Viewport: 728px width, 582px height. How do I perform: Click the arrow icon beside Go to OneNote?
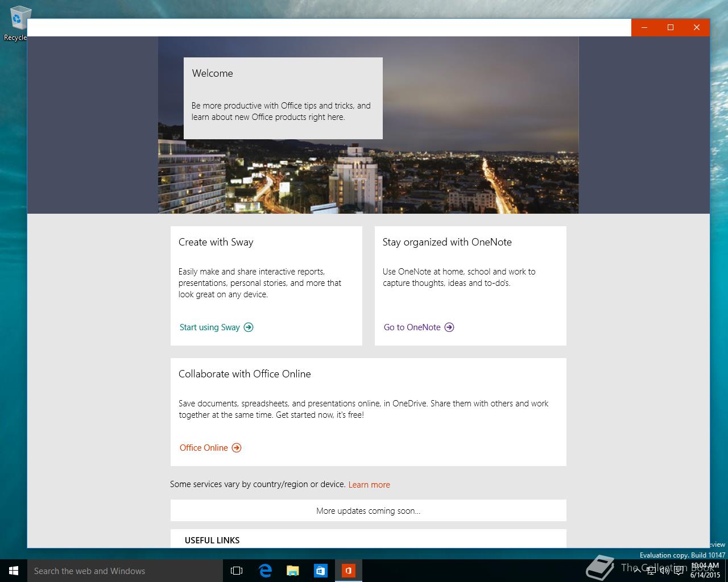pos(449,327)
